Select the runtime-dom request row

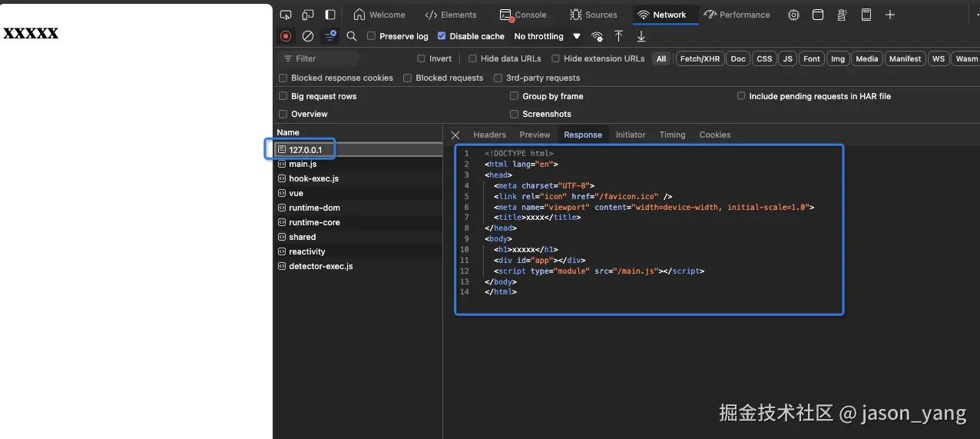point(359,208)
